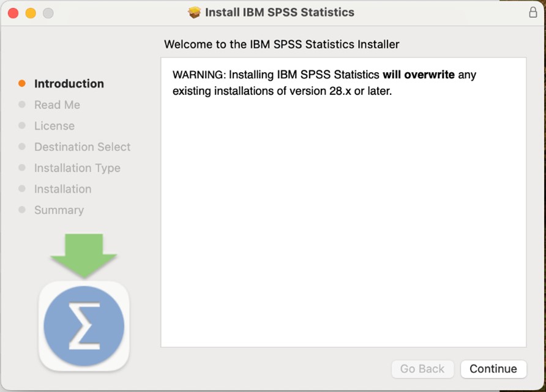This screenshot has width=546, height=392.
Task: Click the package icon beside the window title
Action: click(195, 12)
